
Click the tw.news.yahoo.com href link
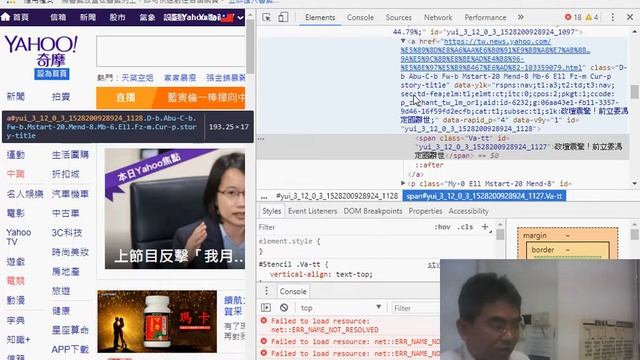tap(495, 54)
